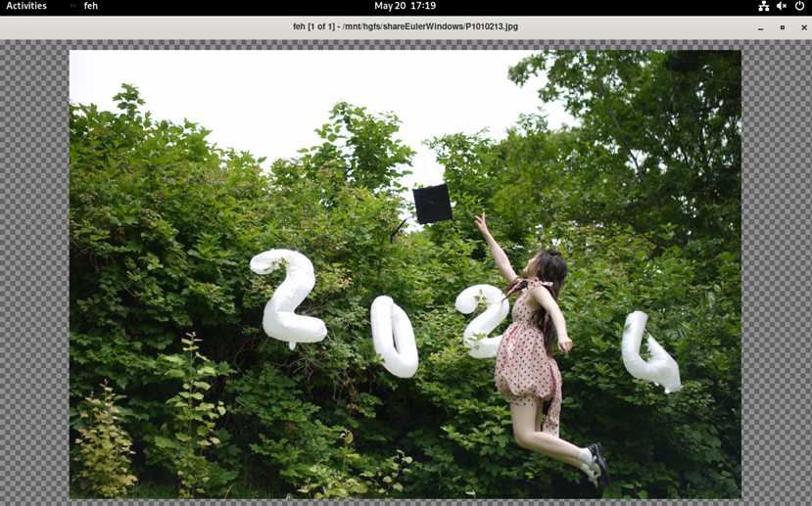The image size is (812, 506).
Task: Maximize the feh window
Action: [x=783, y=27]
